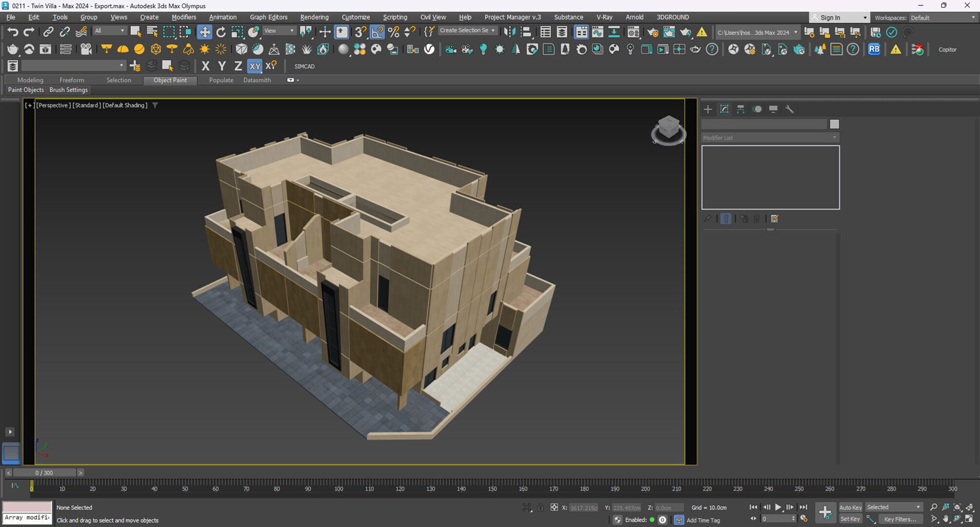
Task: Open the Graph Editors menu
Action: [268, 17]
